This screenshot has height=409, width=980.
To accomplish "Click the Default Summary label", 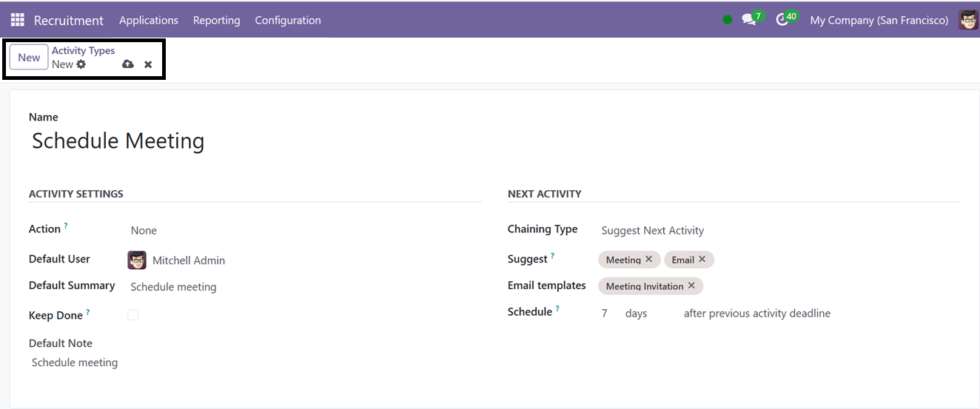I will (x=72, y=285).
